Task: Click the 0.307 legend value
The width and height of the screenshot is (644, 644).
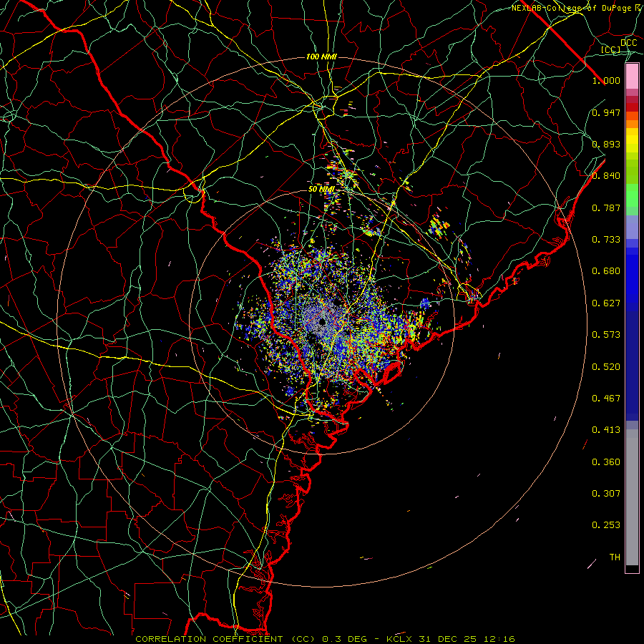Action: 606,494
